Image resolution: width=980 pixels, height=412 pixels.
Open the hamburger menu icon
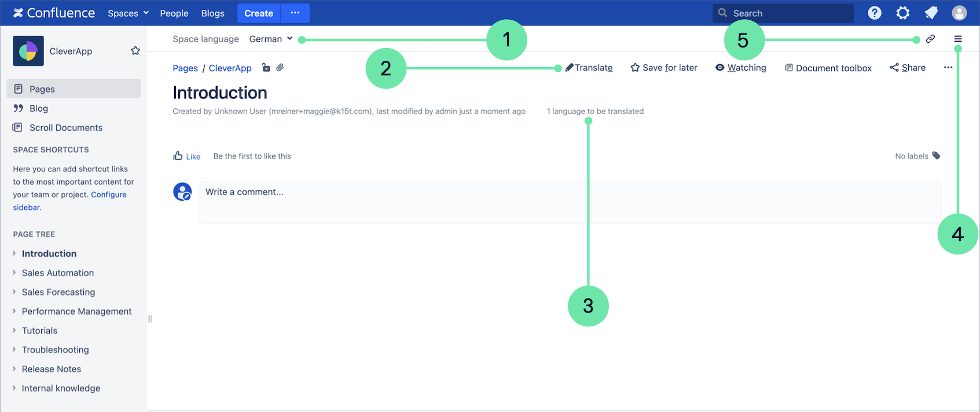pyautogui.click(x=958, y=39)
